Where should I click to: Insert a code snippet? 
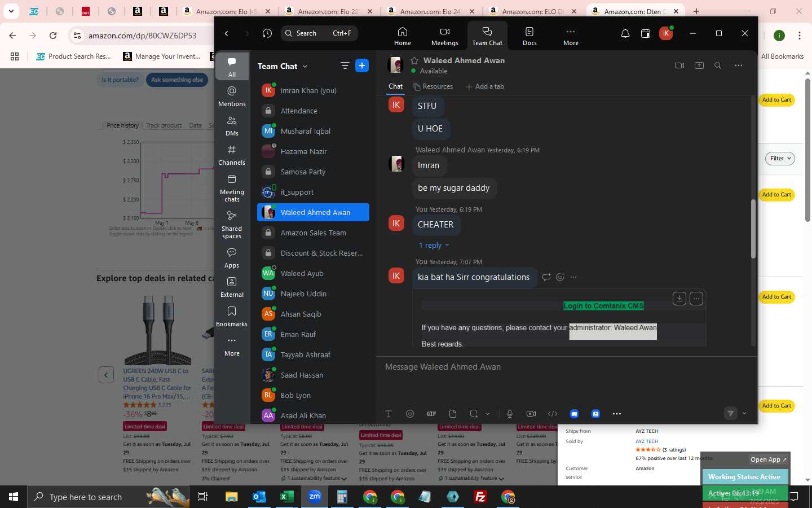coord(553,414)
